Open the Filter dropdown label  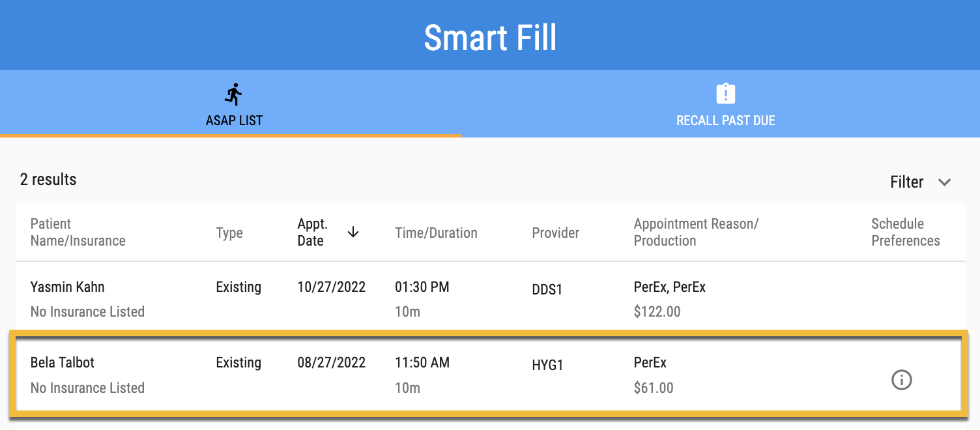(906, 182)
